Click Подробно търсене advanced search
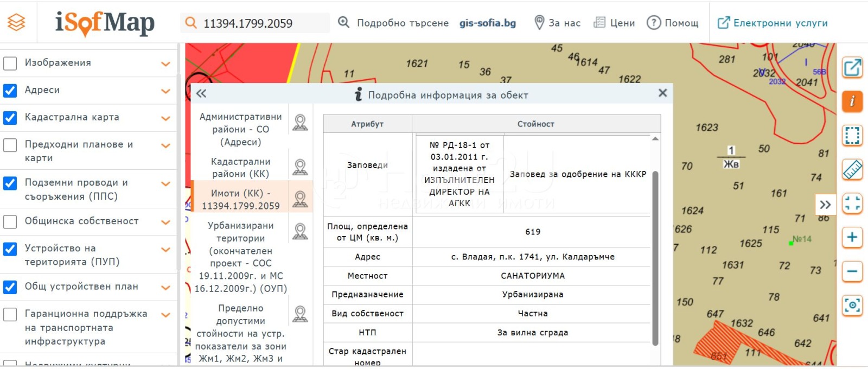The image size is (868, 369). [394, 23]
